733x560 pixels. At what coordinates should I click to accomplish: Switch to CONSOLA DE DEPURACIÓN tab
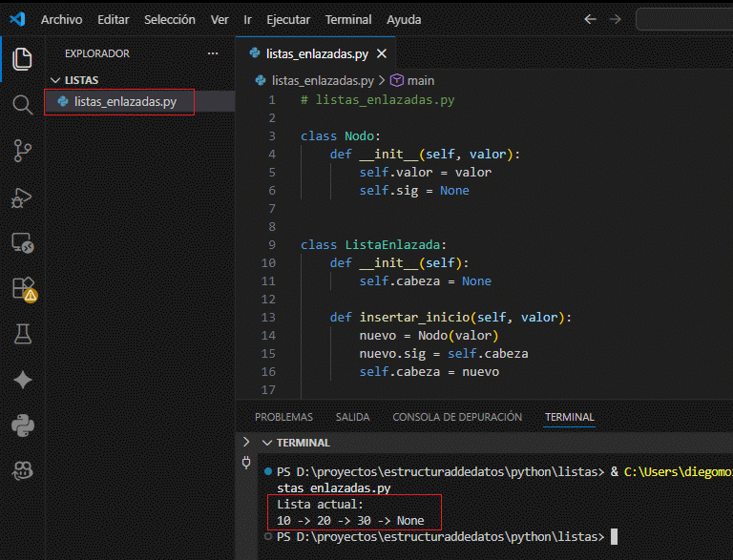tap(457, 417)
